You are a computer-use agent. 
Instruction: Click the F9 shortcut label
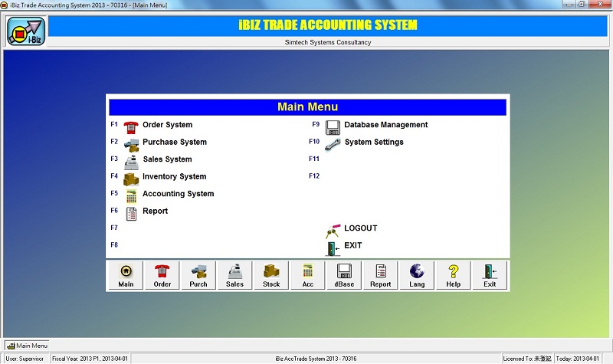coord(316,124)
